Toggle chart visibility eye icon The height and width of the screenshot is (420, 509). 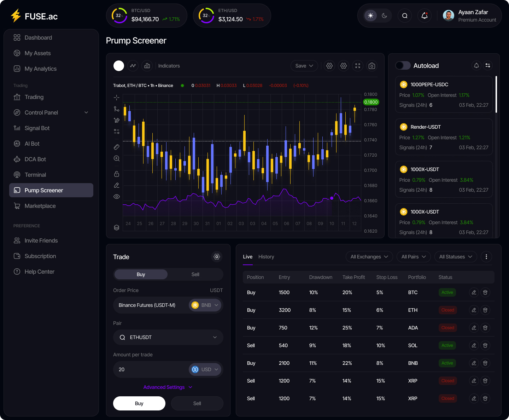(117, 197)
